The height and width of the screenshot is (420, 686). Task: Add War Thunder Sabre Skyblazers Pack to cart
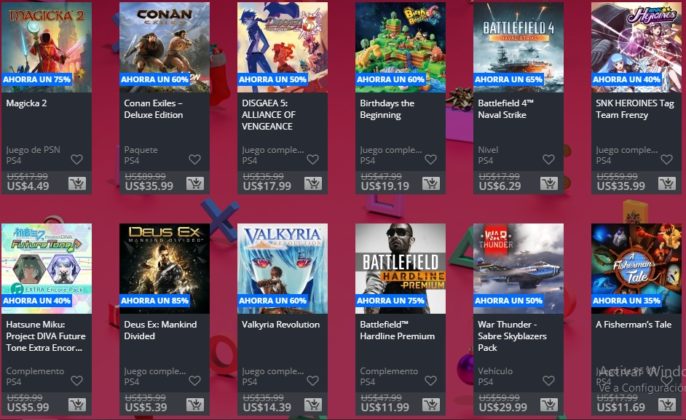coord(549,404)
